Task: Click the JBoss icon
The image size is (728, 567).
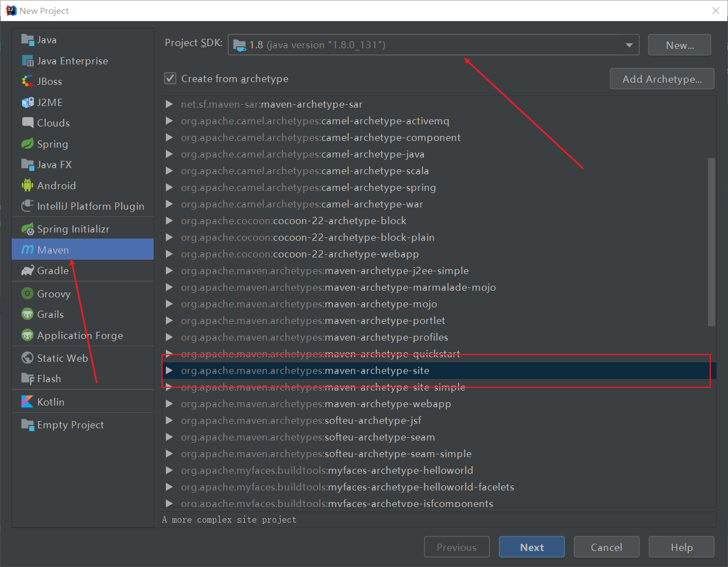Action: coord(27,81)
